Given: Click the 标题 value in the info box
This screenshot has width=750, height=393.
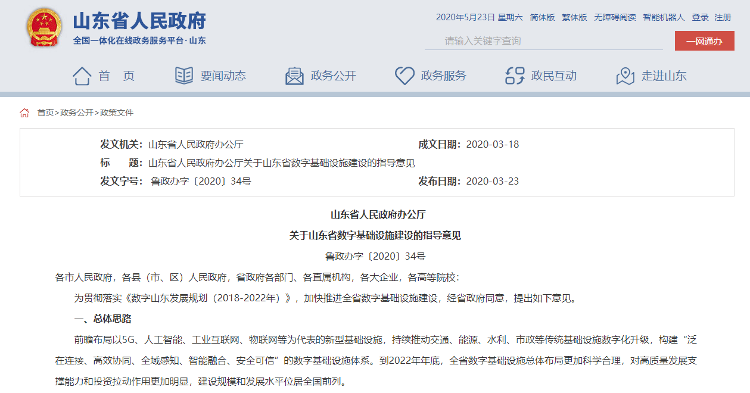Looking at the screenshot, I should [282, 163].
